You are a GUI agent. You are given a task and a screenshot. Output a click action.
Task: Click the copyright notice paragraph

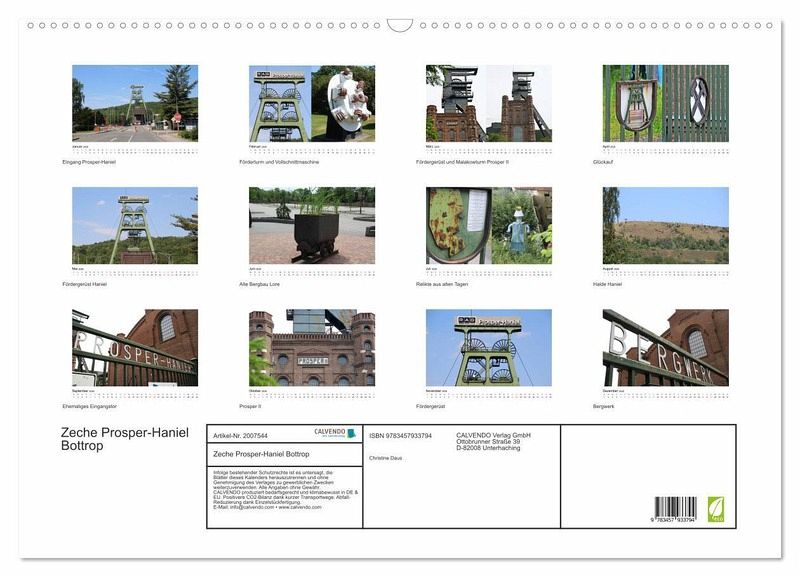point(286,490)
